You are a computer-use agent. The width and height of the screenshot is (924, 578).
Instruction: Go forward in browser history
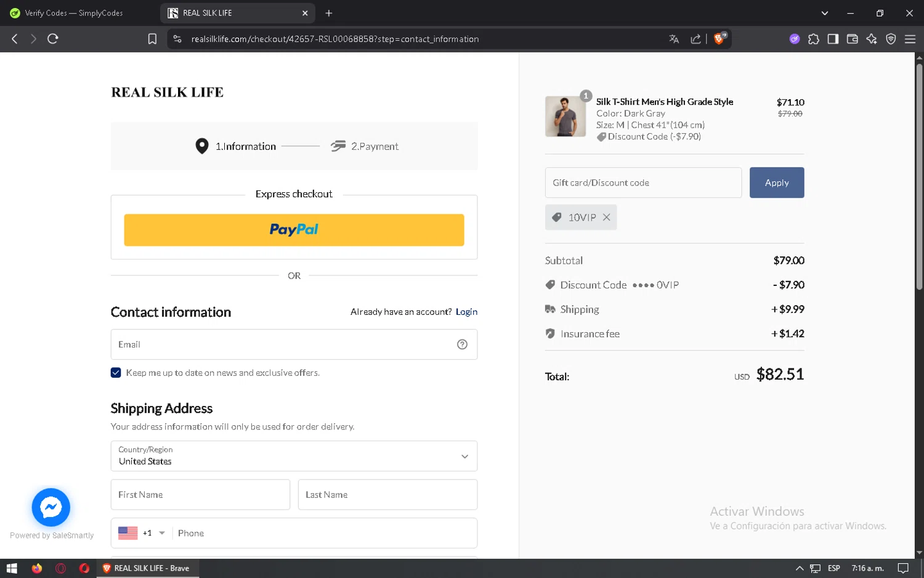pyautogui.click(x=33, y=39)
